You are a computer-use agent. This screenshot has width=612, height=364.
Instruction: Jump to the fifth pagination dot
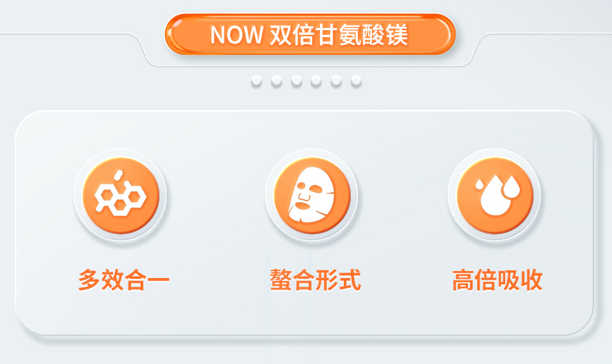pos(336,81)
